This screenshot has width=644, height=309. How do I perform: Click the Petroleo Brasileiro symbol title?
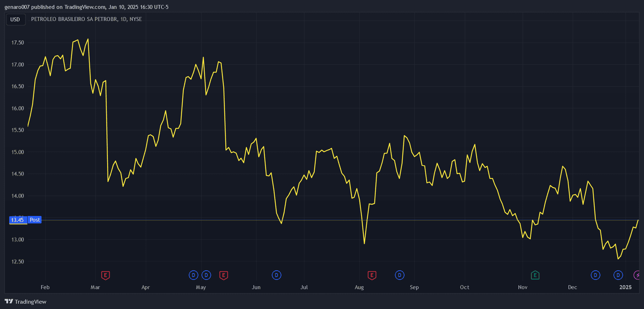(x=86, y=19)
